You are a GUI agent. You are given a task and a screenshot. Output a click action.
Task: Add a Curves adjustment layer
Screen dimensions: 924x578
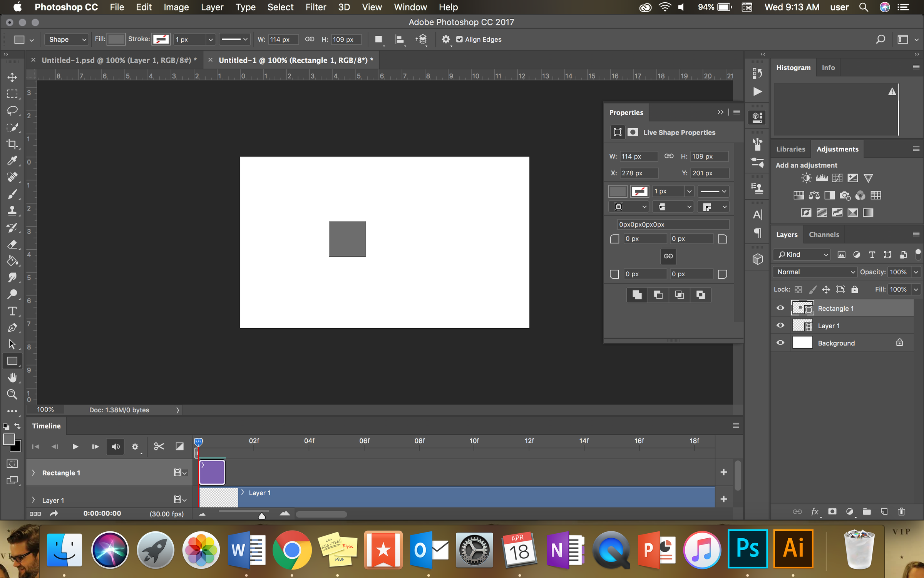tap(837, 178)
